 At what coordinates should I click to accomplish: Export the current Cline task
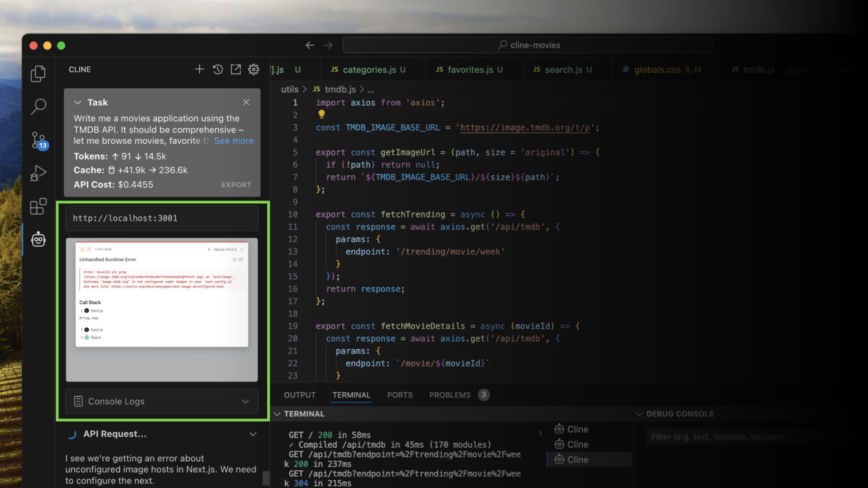click(x=236, y=184)
